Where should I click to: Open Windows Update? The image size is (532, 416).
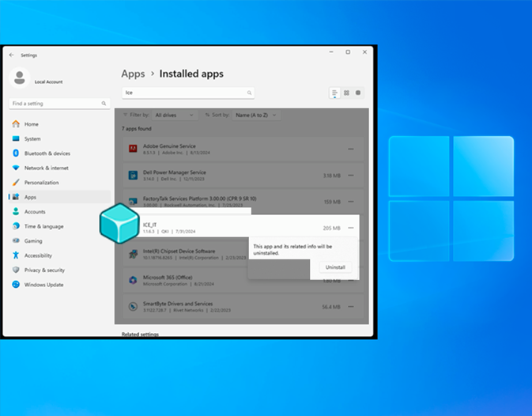tap(59, 285)
